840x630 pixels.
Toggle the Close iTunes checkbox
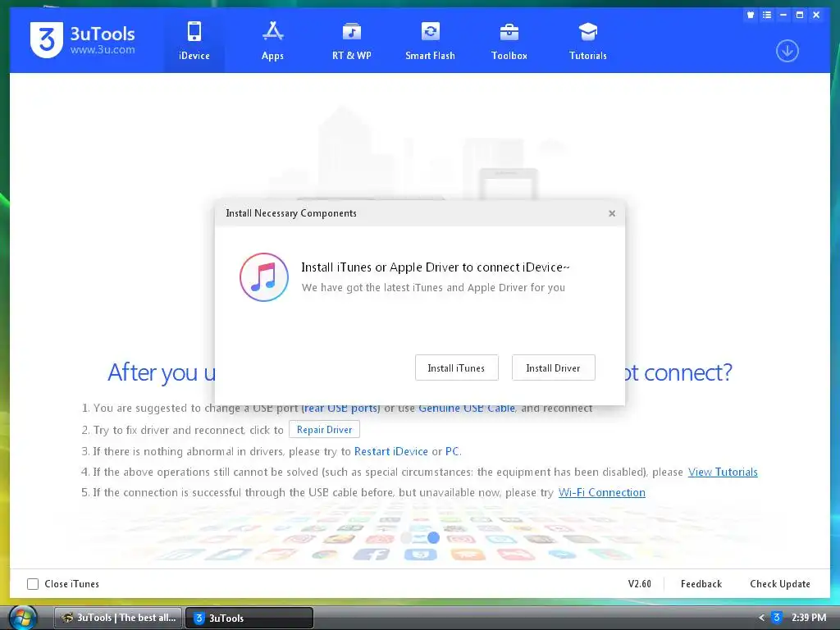click(33, 584)
